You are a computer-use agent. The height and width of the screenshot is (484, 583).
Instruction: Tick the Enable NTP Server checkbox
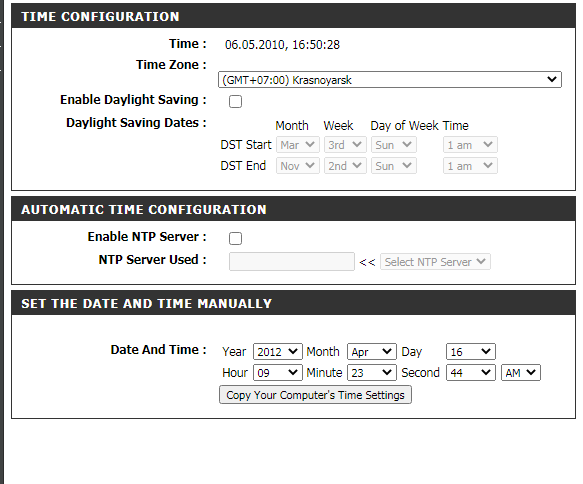pos(235,238)
